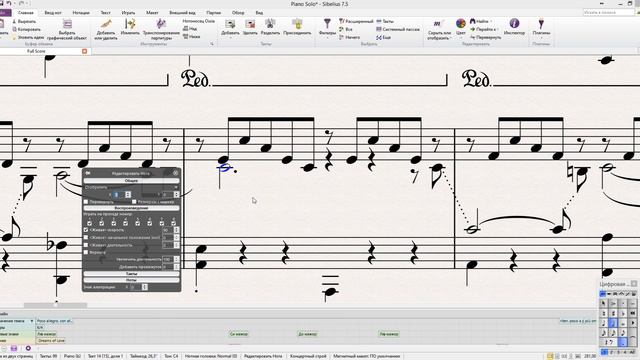Click the System Passage option
This screenshot has width=640, height=360.
pos(398,29)
